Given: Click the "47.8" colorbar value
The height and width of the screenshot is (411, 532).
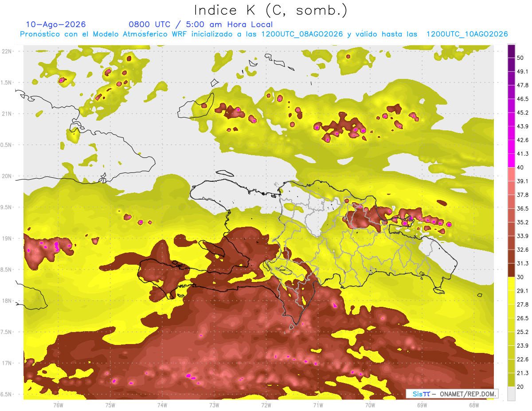Looking at the screenshot, I should coord(523,85).
